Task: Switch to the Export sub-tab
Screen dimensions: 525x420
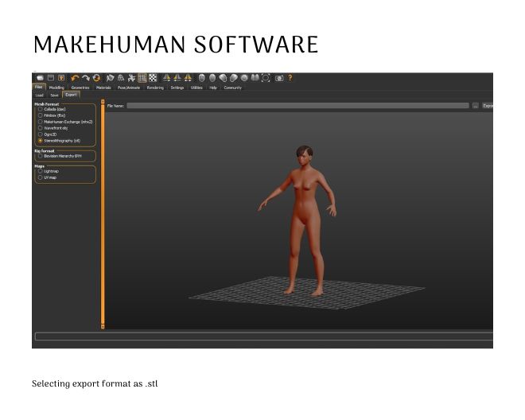Action: point(71,95)
